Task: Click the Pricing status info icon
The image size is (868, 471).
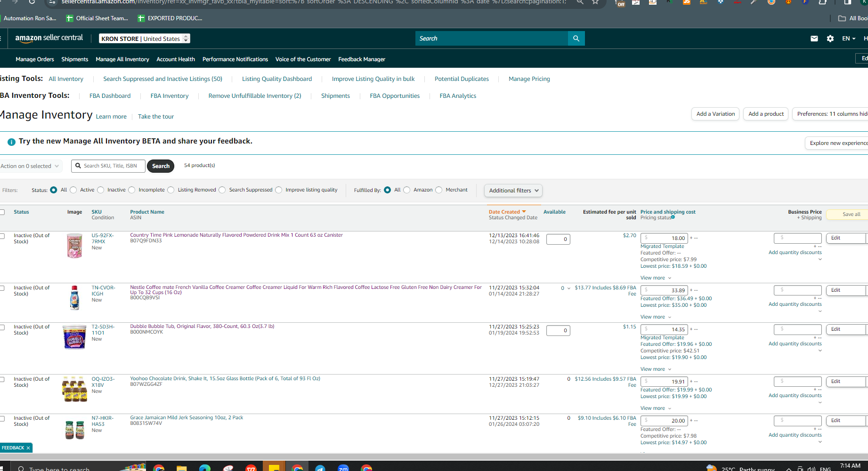Action: [x=673, y=217]
